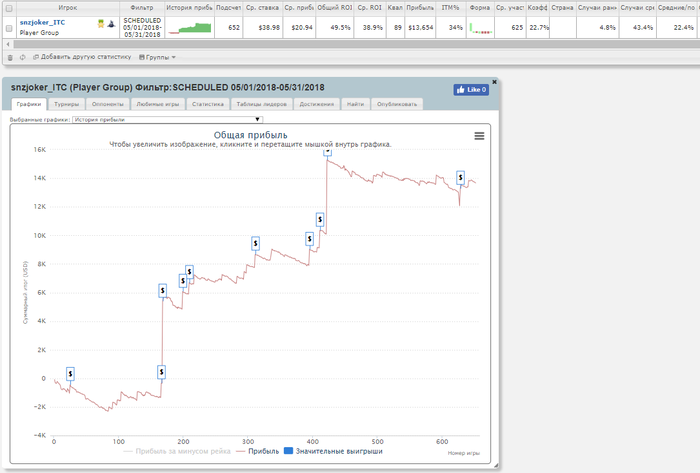Open the 'Оппоненты' tab
The image size is (700, 473).
point(108,104)
